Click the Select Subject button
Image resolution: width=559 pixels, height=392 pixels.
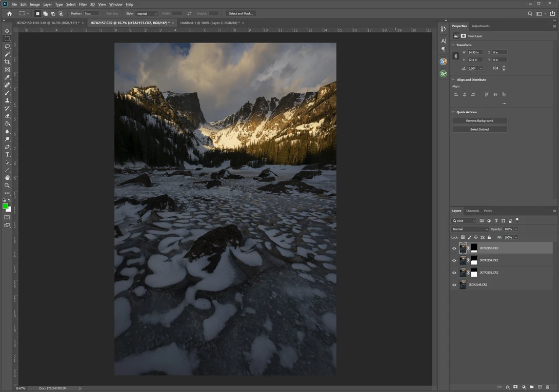(x=480, y=129)
